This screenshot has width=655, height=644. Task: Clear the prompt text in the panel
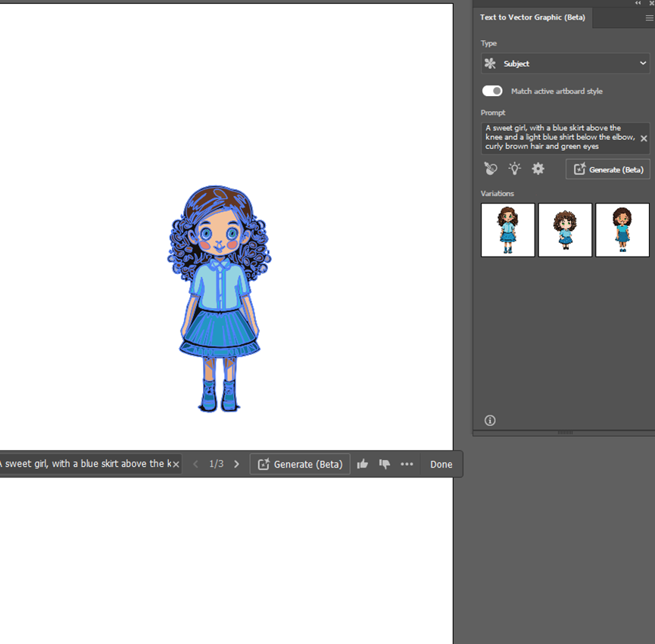pyautogui.click(x=644, y=138)
